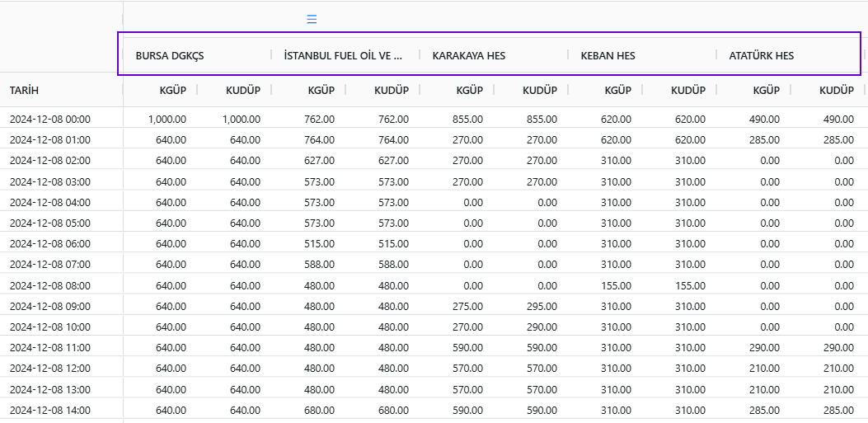Click ATATÜRK HES KGÜP value 490.00
Image resolution: width=868 pixels, height=423 pixels.
[x=764, y=119]
